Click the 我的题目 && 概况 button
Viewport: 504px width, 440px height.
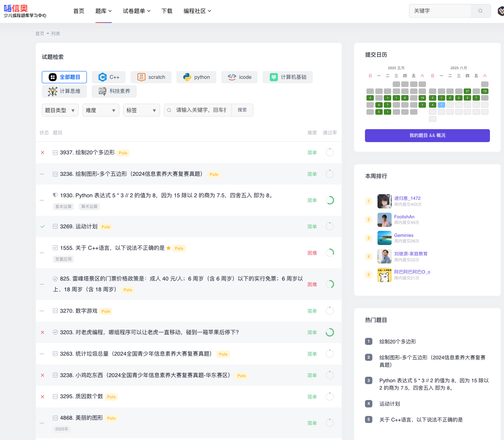(x=427, y=135)
